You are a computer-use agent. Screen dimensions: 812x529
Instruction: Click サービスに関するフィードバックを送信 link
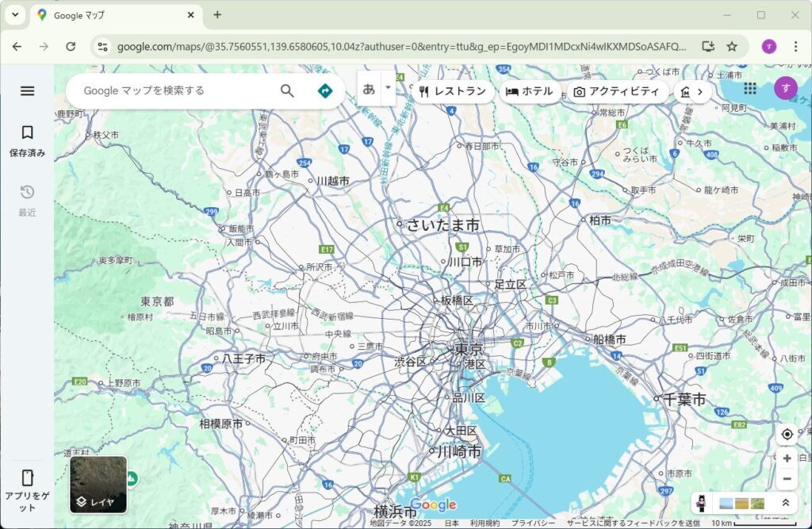coord(633,523)
